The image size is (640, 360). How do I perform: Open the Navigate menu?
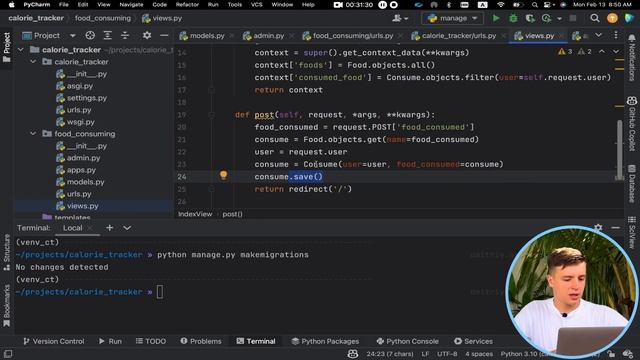pos(131,5)
